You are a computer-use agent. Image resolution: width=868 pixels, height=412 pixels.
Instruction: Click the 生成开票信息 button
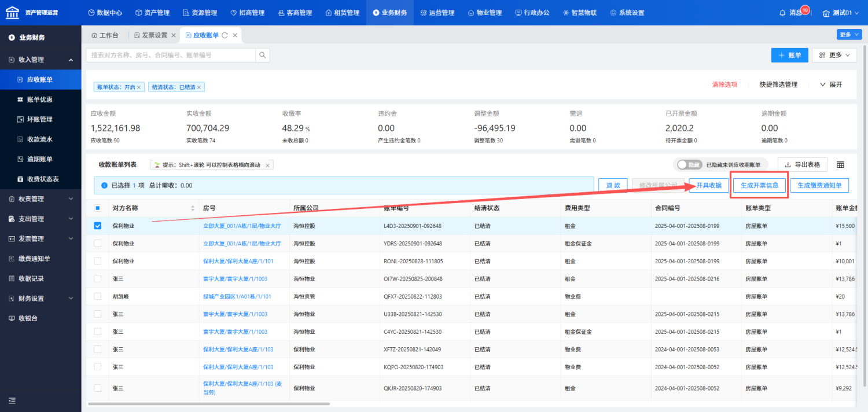tap(759, 185)
